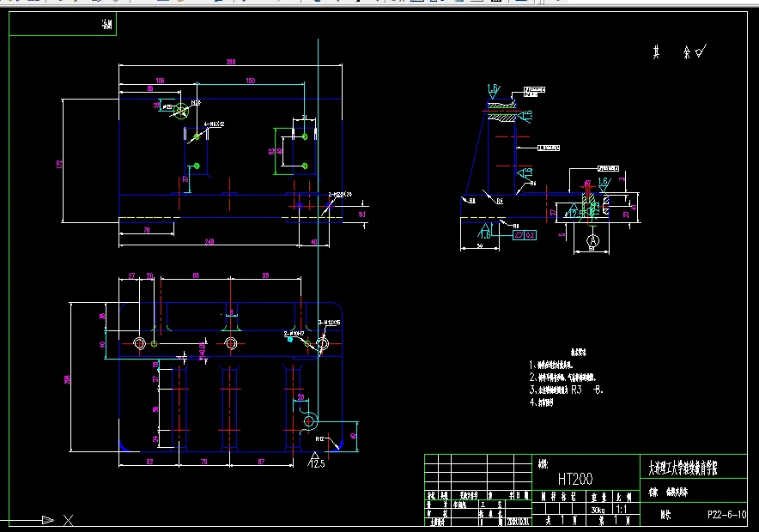The image size is (759, 532).
Task: Click the drawing number P22-6-10
Action: [727, 515]
